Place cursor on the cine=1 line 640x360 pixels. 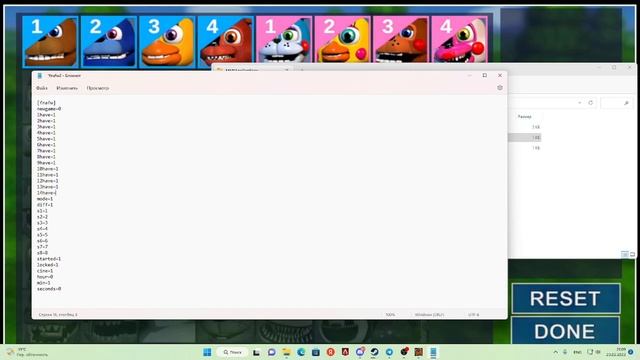(45, 271)
